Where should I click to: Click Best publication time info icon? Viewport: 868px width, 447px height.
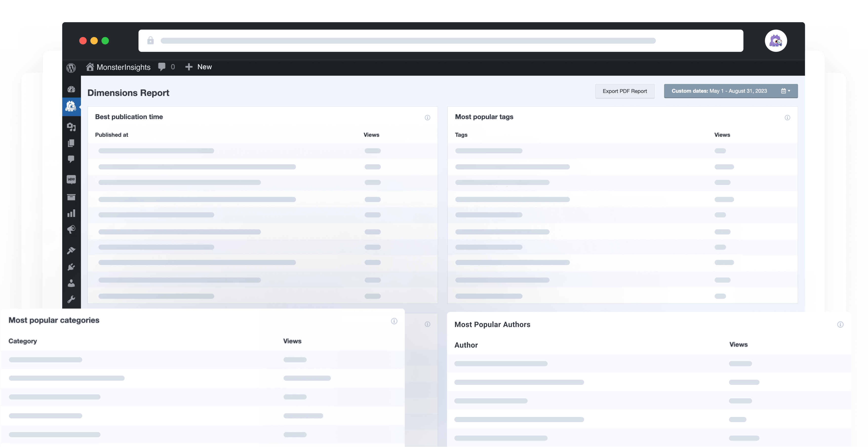(x=427, y=118)
